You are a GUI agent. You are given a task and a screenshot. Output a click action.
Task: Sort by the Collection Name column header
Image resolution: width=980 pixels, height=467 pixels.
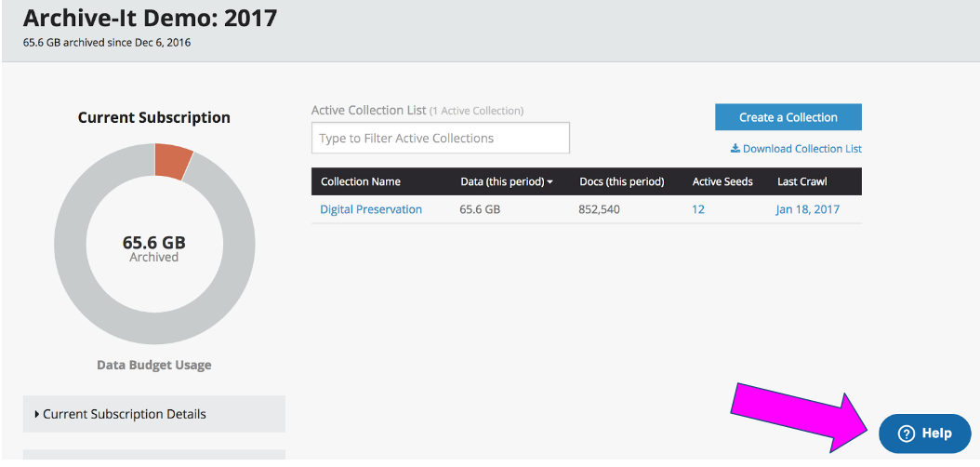pyautogui.click(x=361, y=181)
